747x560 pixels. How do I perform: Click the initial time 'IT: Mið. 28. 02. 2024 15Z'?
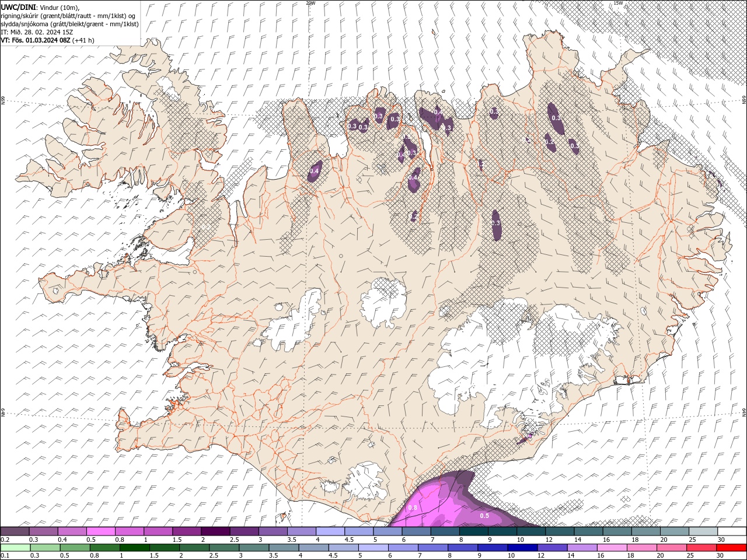click(37, 32)
